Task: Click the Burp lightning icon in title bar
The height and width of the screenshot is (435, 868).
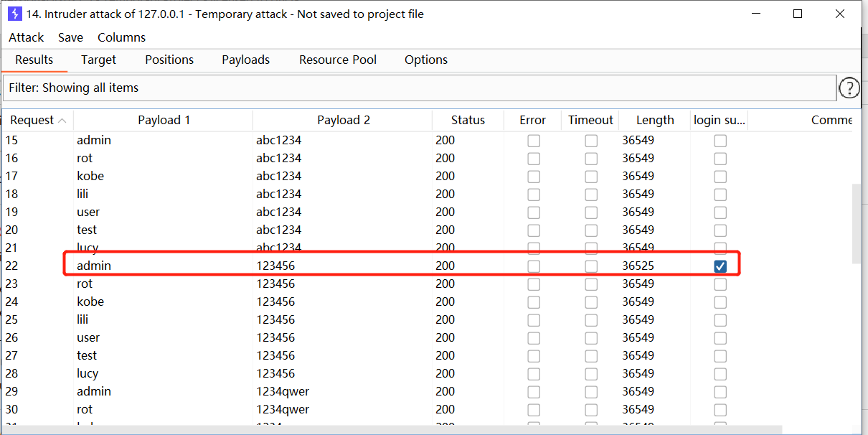Action: (14, 14)
